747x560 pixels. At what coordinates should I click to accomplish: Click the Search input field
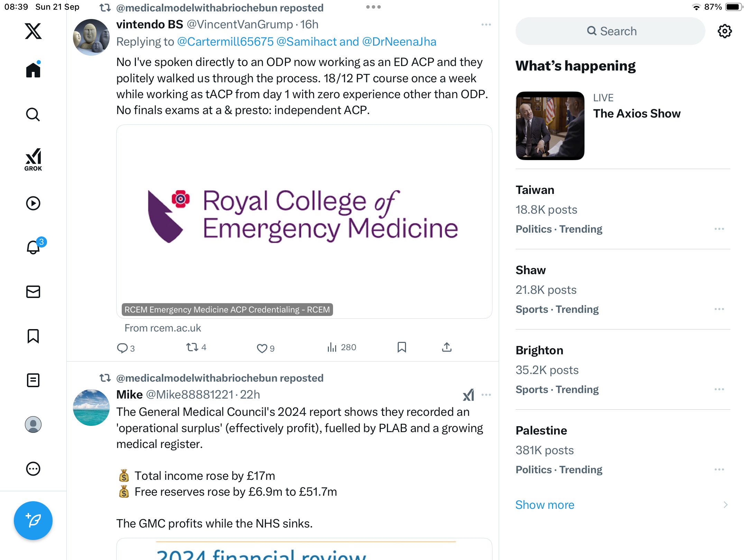pos(610,31)
